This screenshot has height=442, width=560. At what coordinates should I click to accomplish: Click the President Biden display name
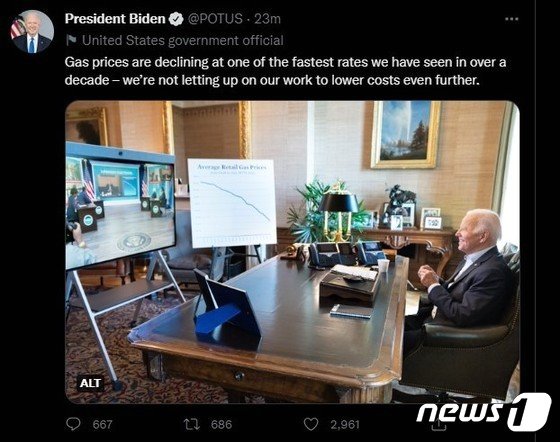click(x=115, y=19)
